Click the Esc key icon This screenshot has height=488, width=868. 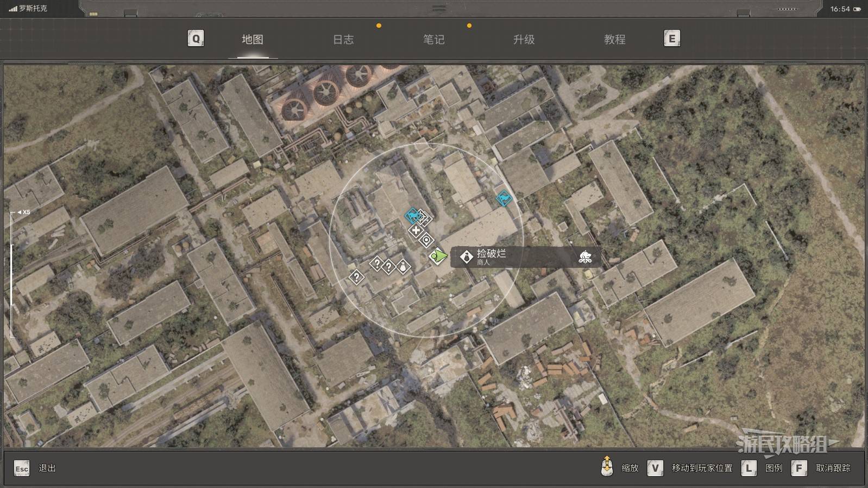pos(22,468)
